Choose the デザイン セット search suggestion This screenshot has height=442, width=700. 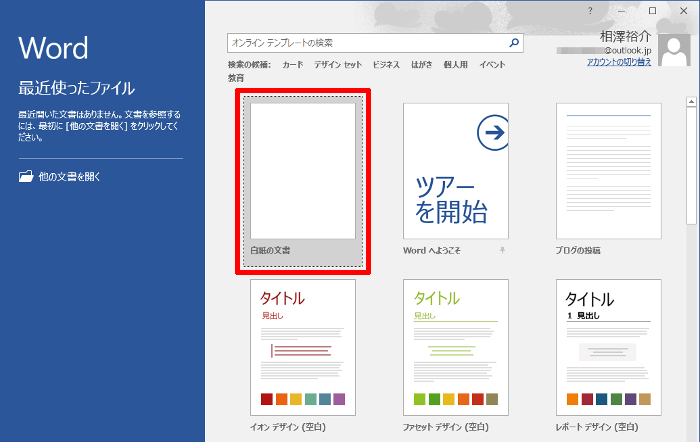338,65
